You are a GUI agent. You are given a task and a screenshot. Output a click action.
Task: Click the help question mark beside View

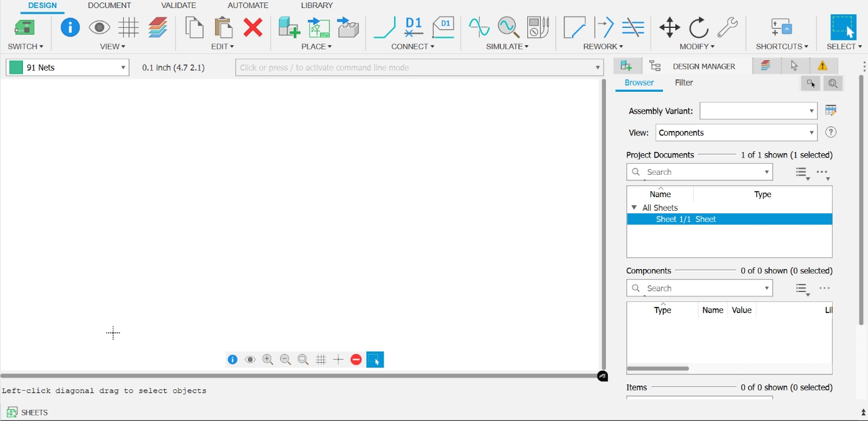point(831,132)
